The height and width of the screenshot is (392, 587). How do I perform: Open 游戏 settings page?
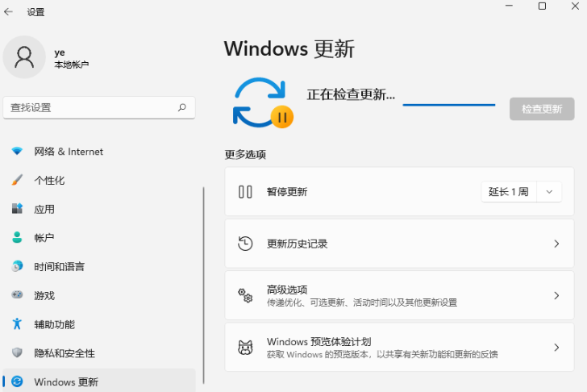tap(99, 295)
